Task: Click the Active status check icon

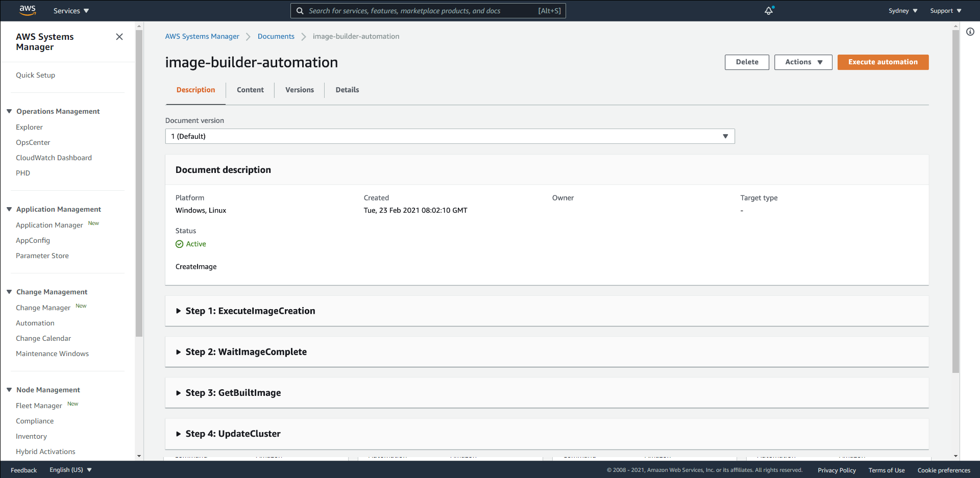Action: [x=179, y=244]
